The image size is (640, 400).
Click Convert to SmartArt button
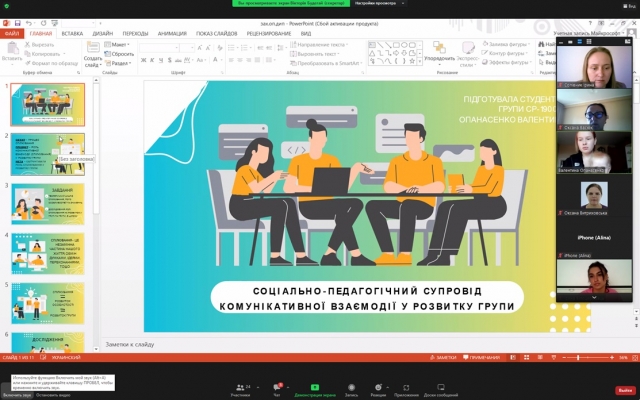coord(326,63)
